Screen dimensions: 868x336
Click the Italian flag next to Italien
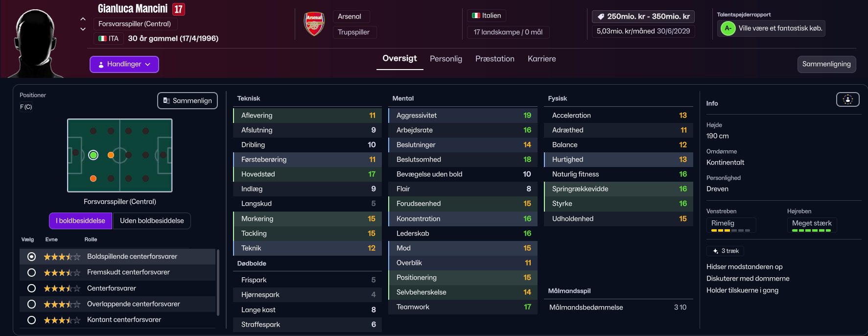pos(476,16)
